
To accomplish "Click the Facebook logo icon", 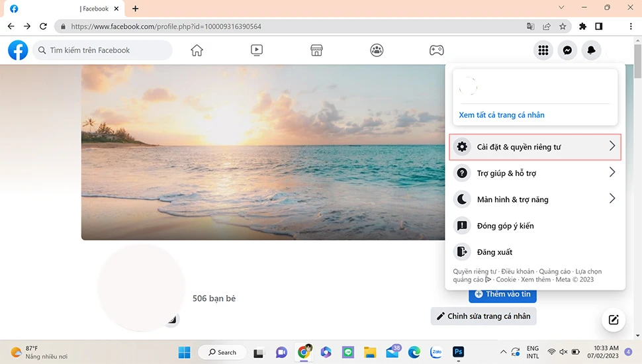I will click(18, 50).
